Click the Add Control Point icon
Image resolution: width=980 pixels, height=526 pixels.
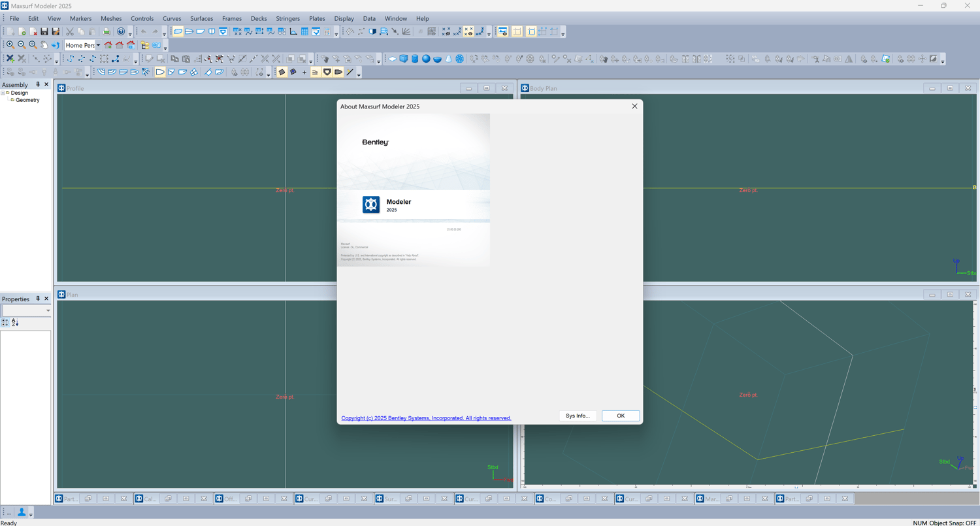(x=10, y=59)
